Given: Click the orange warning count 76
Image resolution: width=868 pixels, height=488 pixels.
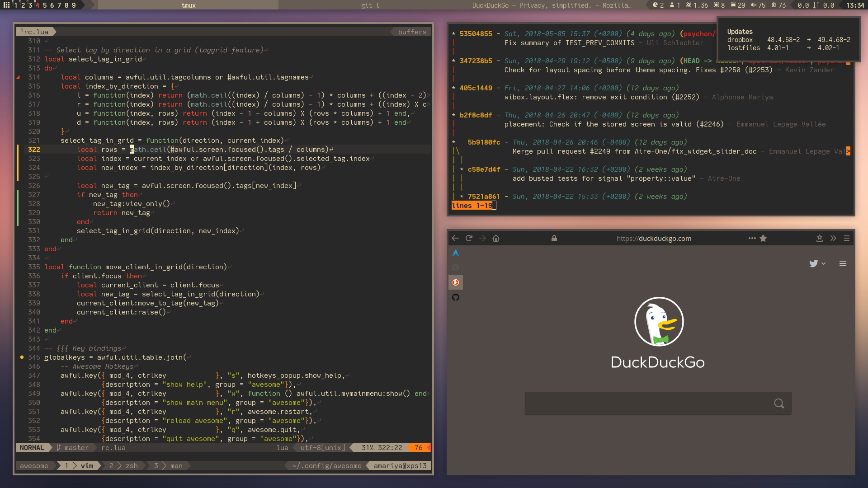Looking at the screenshot, I should point(419,448).
